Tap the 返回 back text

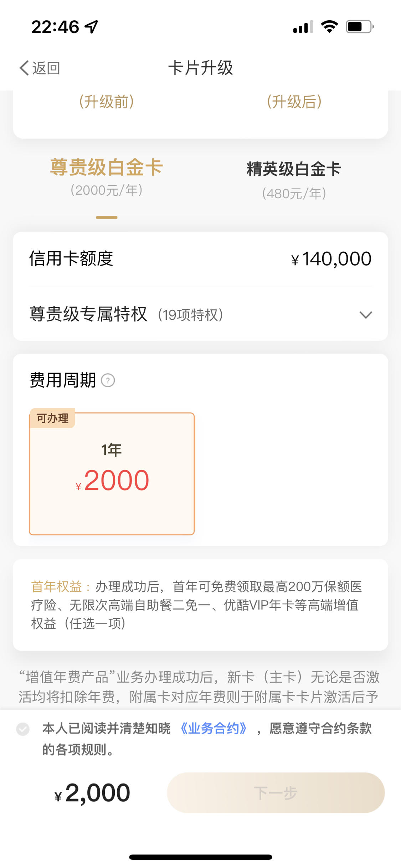46,68
